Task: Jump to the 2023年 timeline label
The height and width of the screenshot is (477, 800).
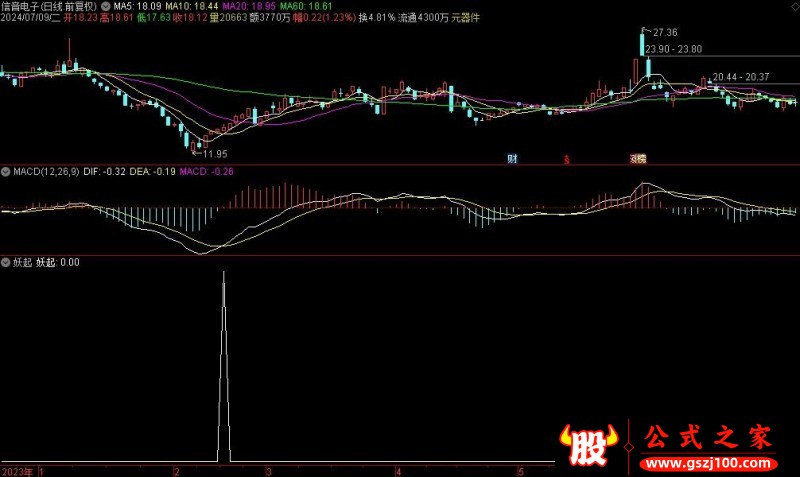Action: (17, 471)
